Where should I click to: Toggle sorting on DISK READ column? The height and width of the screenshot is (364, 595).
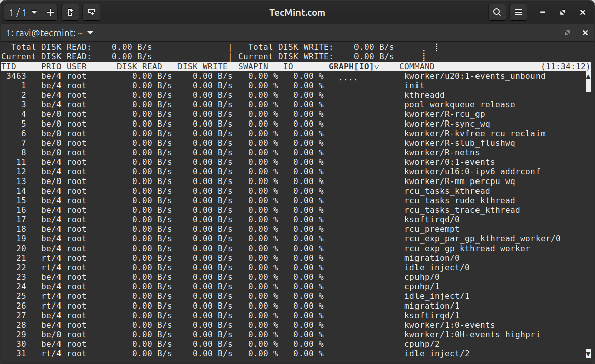[x=139, y=66]
